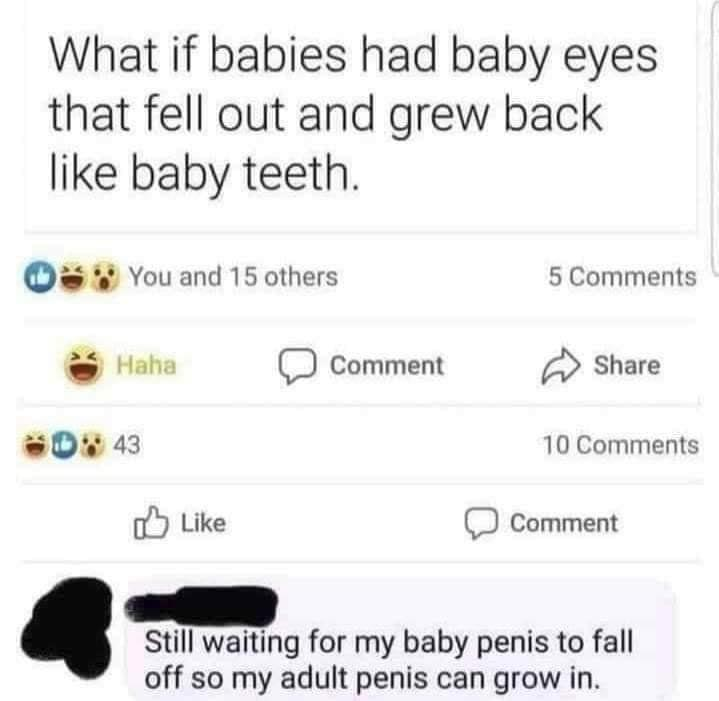Click the Share arrow icon
Viewport: 719px width, 701px height.
point(561,365)
